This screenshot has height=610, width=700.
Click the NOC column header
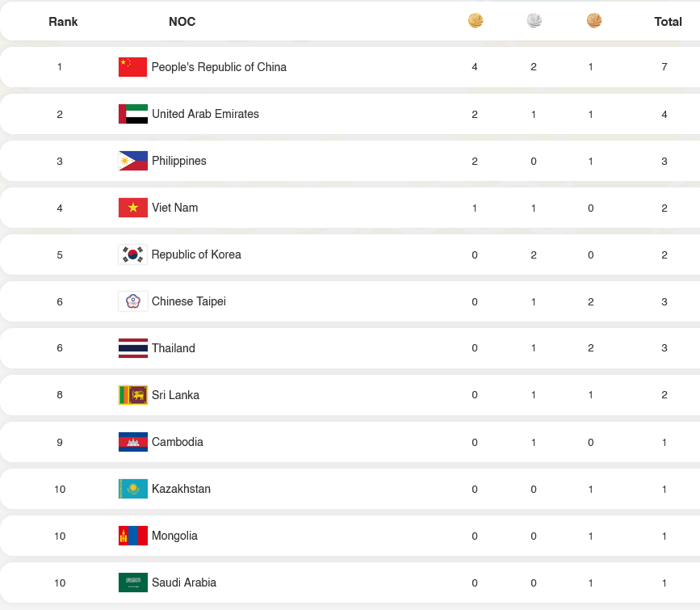pyautogui.click(x=182, y=22)
